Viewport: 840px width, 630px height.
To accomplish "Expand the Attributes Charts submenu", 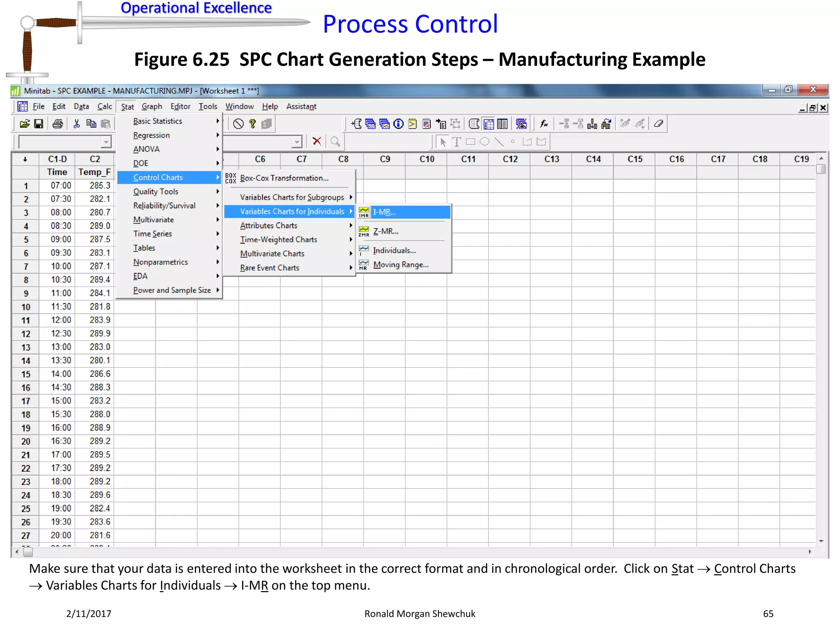I will (x=290, y=226).
